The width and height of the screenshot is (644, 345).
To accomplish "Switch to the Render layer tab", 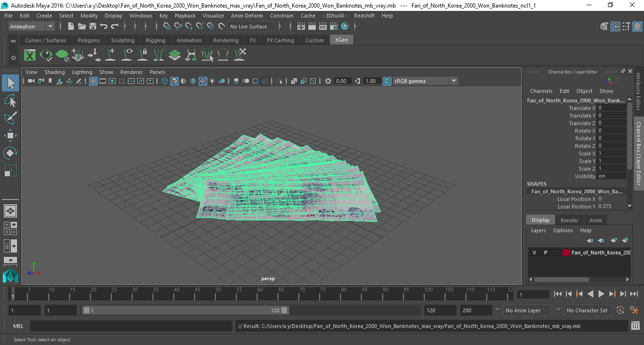I will pos(569,220).
